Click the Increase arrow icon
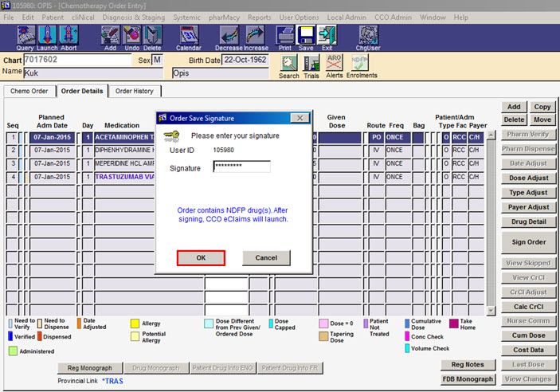This screenshot has width=560, height=392. [256, 35]
